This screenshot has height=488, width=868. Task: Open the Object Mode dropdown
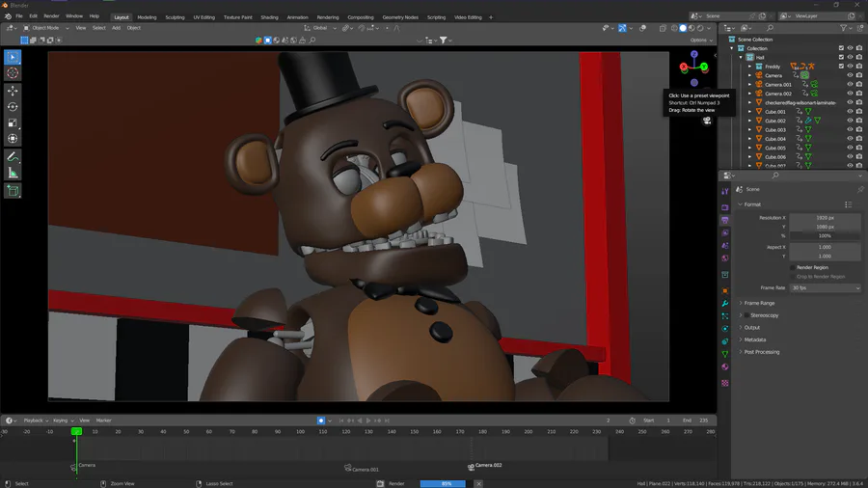coord(46,28)
